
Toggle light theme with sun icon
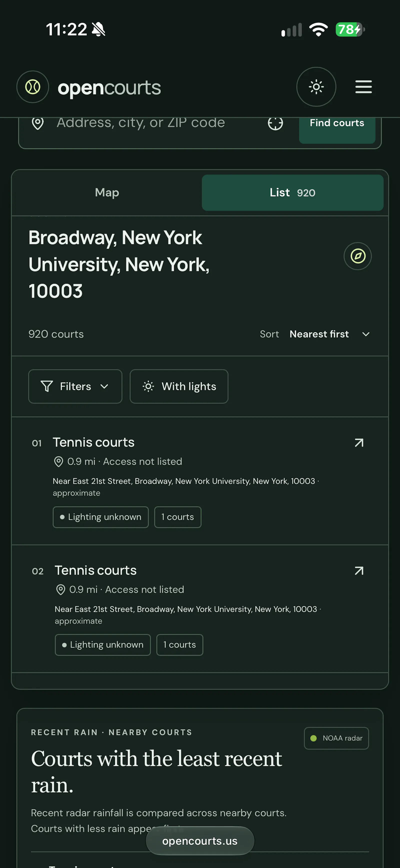pos(316,87)
